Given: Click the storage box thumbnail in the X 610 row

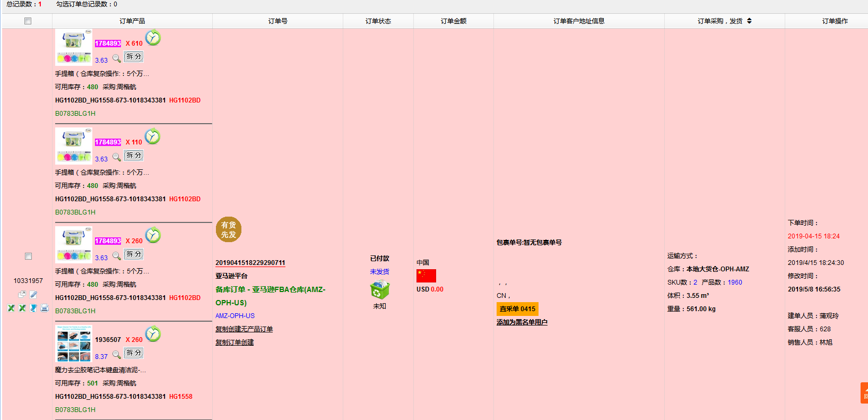Looking at the screenshot, I should pos(74,47).
